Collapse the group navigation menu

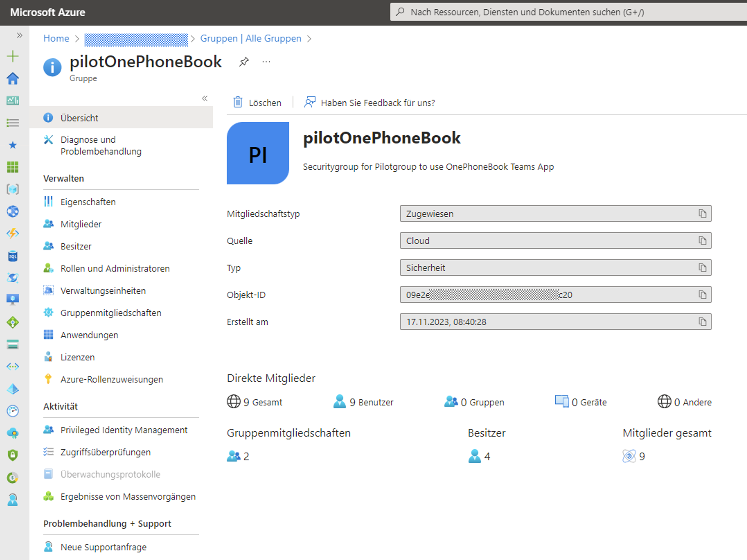(x=205, y=98)
